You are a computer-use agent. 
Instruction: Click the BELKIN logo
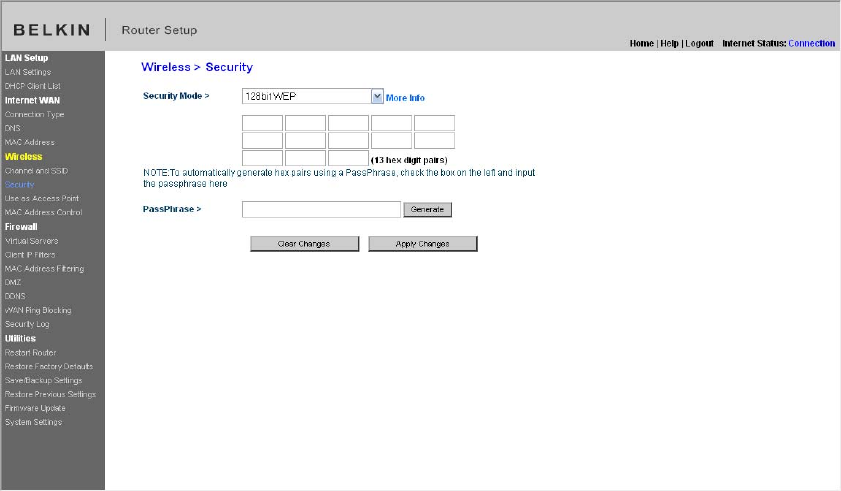coord(52,30)
